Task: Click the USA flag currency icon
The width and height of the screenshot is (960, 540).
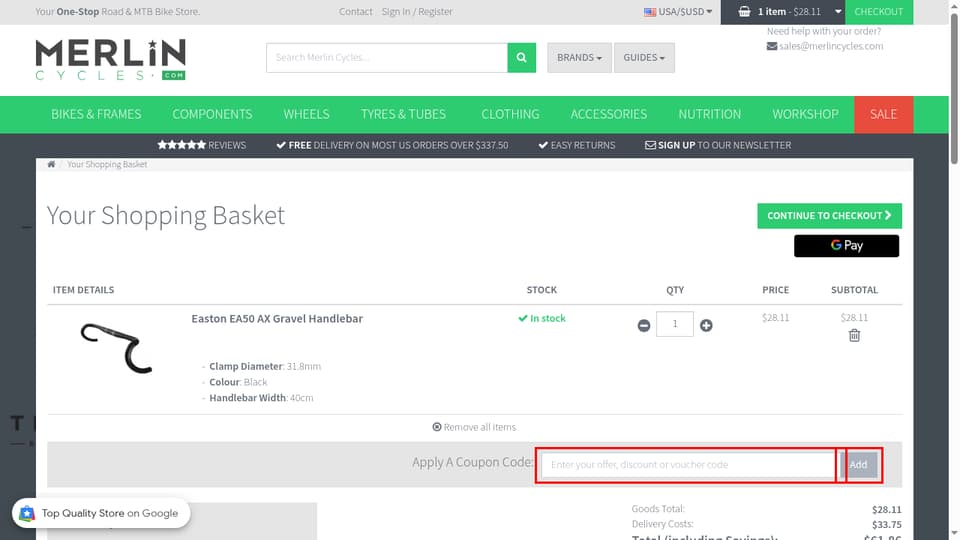Action: click(650, 12)
